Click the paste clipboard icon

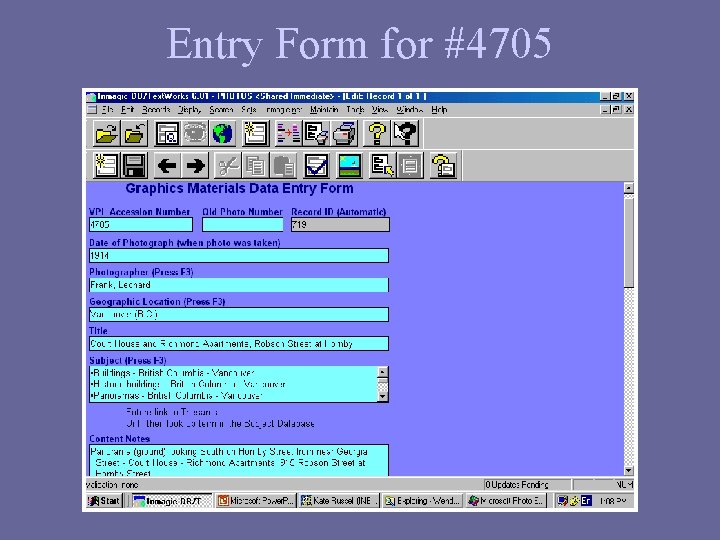click(284, 165)
